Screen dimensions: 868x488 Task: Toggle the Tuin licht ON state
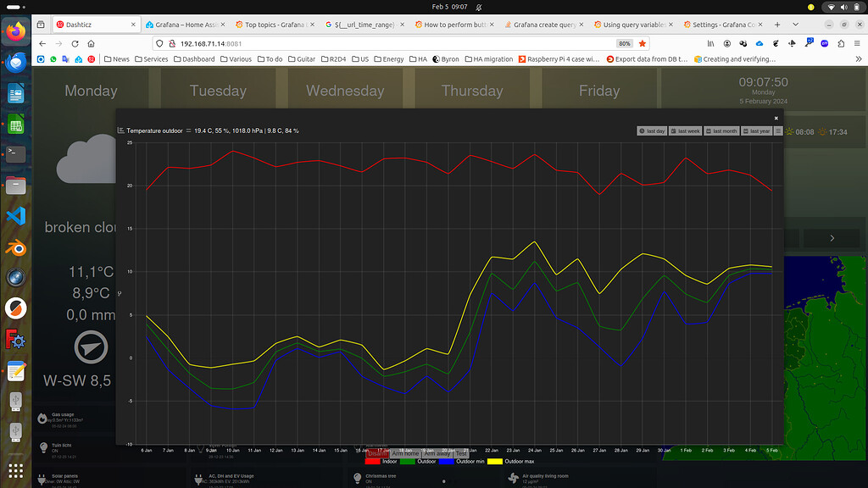coord(54,451)
